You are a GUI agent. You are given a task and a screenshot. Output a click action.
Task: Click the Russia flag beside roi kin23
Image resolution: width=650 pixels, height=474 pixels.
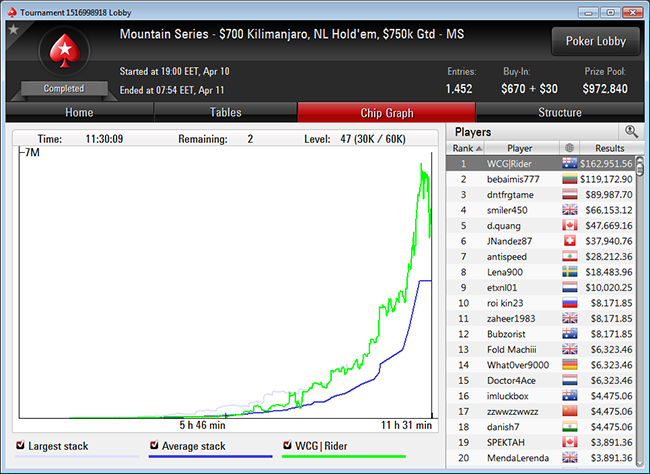coord(570,303)
